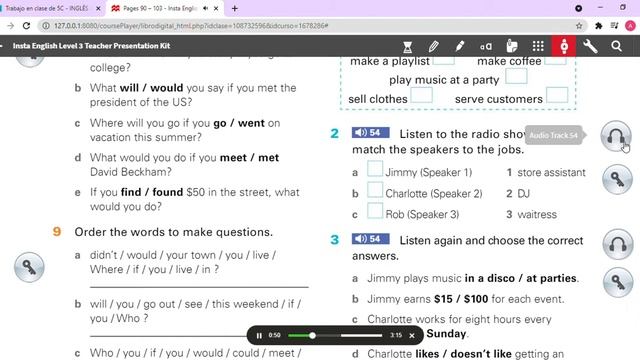
Task: Click the browser circular record icon near minimize
Action: (x=578, y=8)
